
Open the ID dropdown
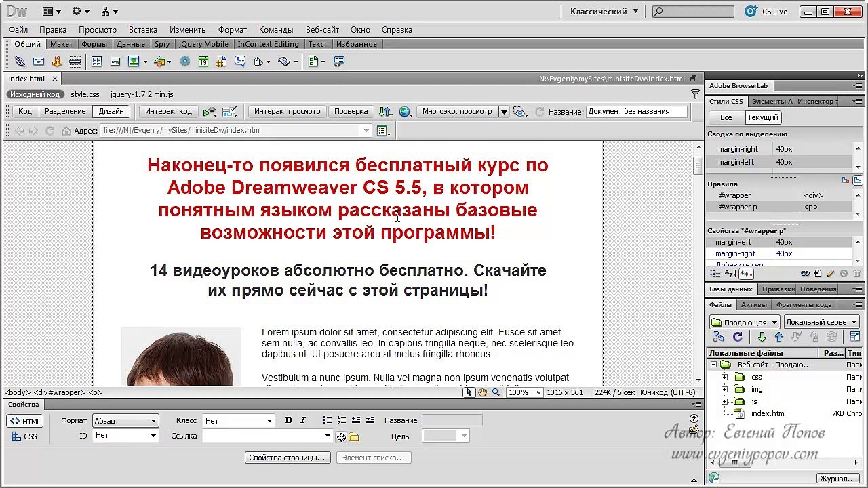coord(125,436)
